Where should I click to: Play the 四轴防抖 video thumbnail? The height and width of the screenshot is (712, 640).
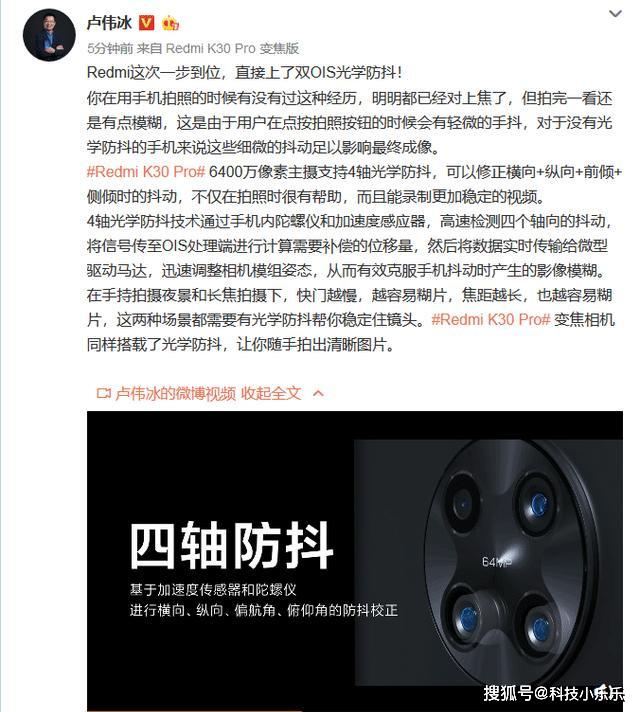(355, 561)
